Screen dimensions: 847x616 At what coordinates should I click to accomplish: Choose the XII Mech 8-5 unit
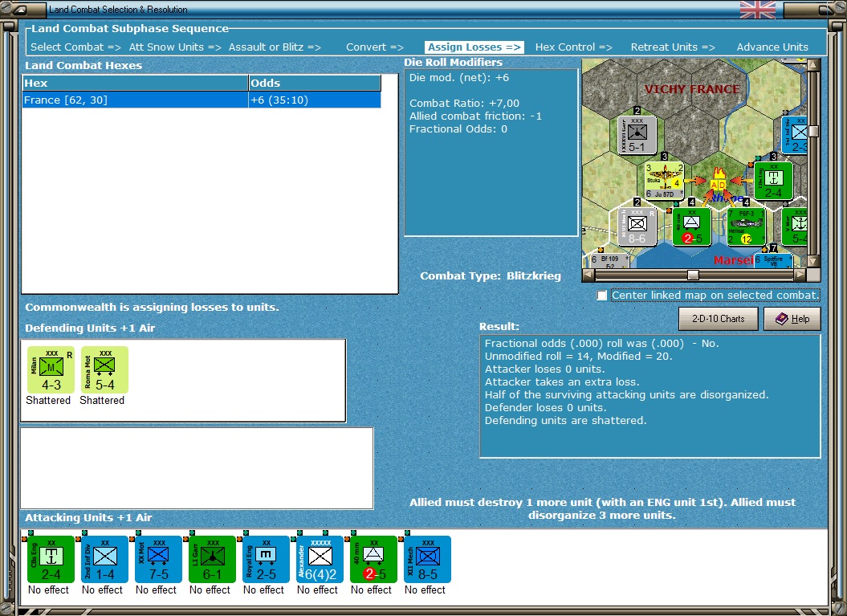pos(427,559)
